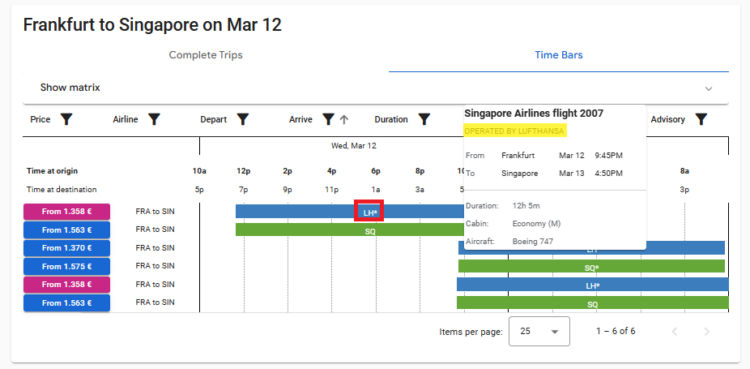Switch to the Complete Trips tab
The height and width of the screenshot is (369, 750).
click(x=206, y=55)
